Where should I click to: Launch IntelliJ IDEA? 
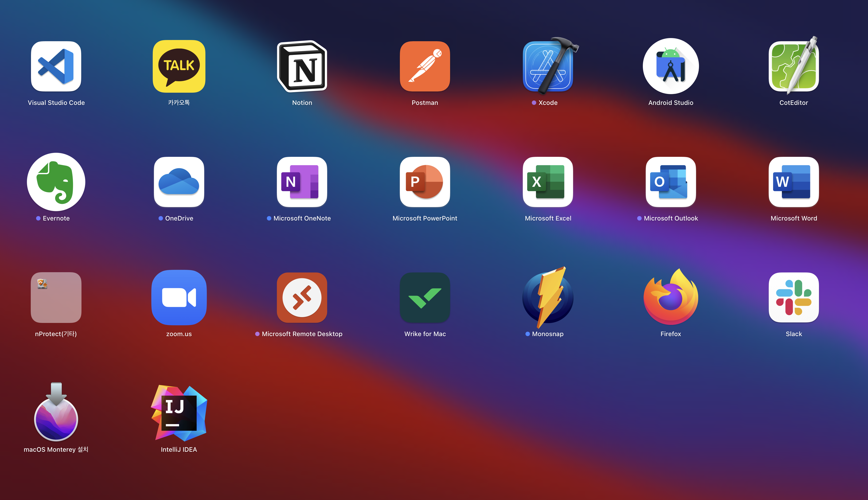[179, 413]
